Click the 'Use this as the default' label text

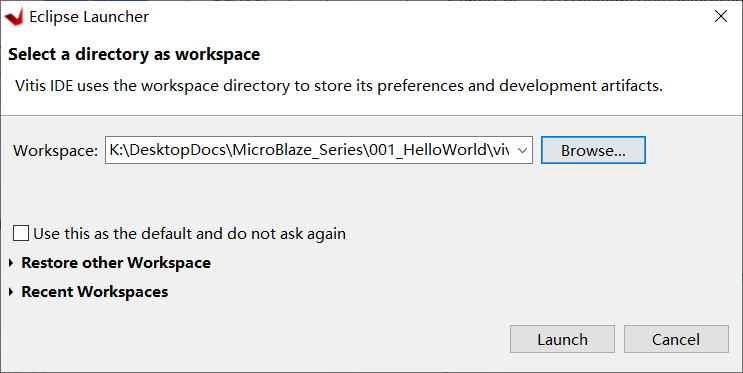[x=189, y=234]
